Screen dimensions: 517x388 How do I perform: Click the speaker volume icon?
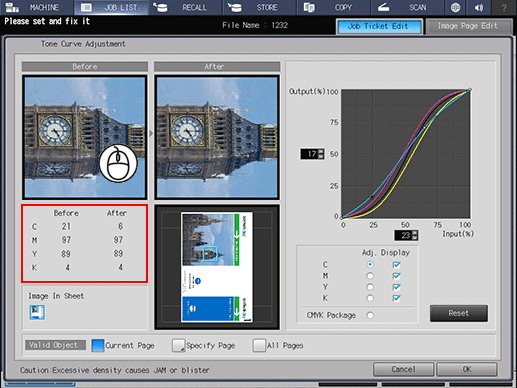pos(479,7)
